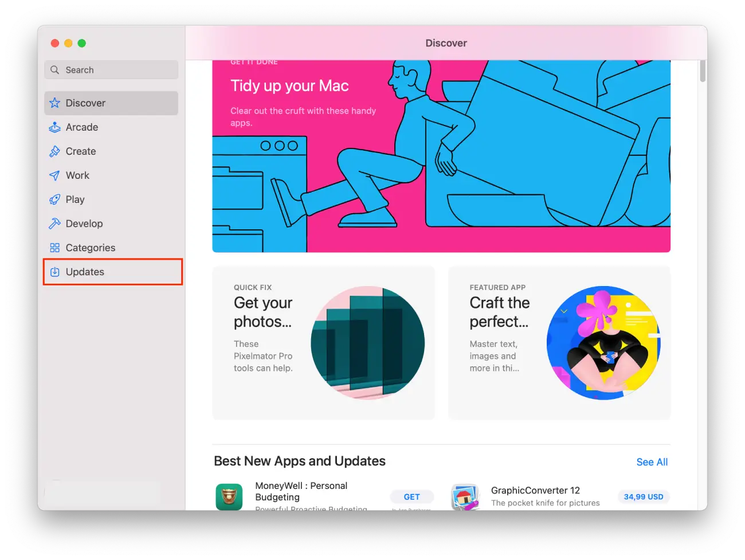Image resolution: width=745 pixels, height=560 pixels.
Task: Click the Updates download arrow icon
Action: click(x=55, y=272)
